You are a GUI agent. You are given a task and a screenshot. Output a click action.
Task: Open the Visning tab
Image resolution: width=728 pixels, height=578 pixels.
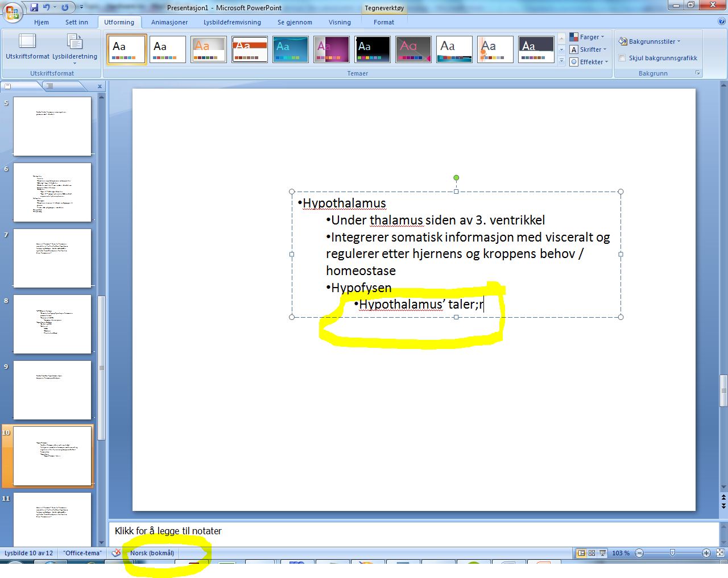[340, 22]
